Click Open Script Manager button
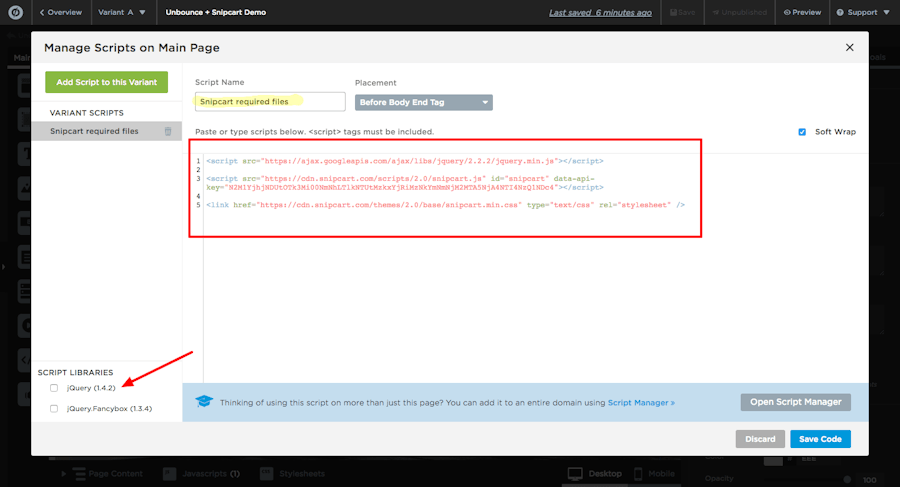 796,402
